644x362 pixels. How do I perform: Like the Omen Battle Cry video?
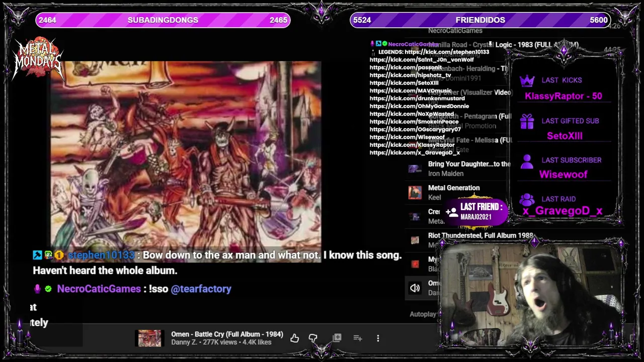294,338
